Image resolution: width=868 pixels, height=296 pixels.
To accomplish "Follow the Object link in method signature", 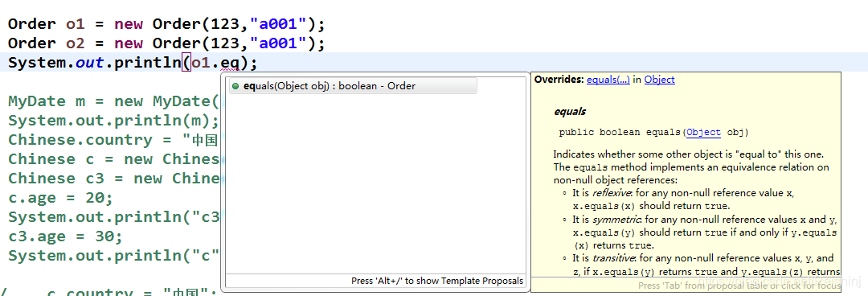I will pyautogui.click(x=703, y=132).
